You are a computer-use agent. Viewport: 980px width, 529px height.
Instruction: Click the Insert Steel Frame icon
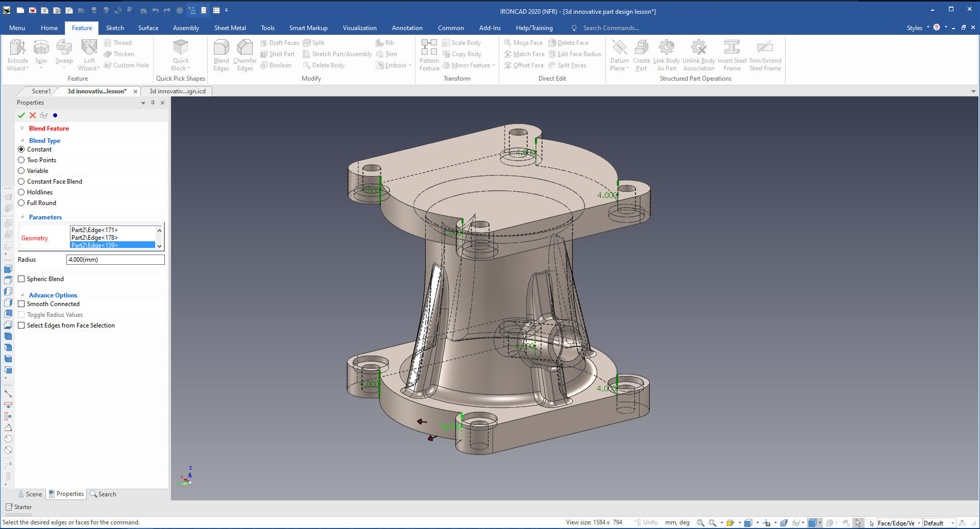coord(731,48)
